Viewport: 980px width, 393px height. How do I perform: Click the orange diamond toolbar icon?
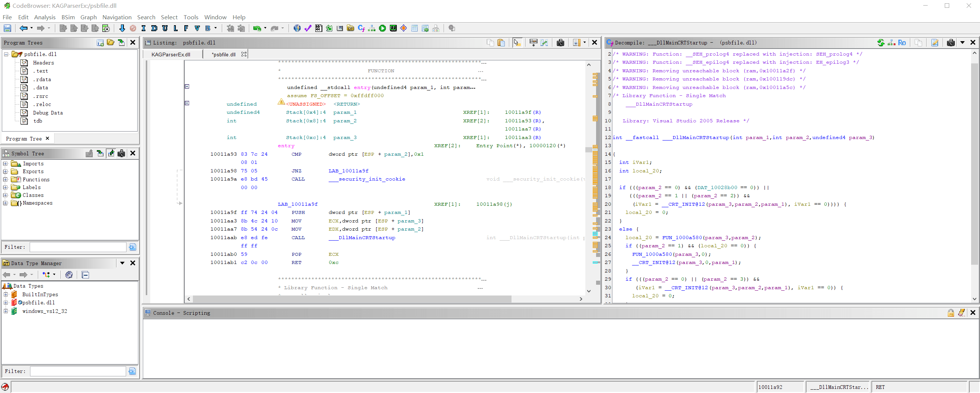coord(404,28)
